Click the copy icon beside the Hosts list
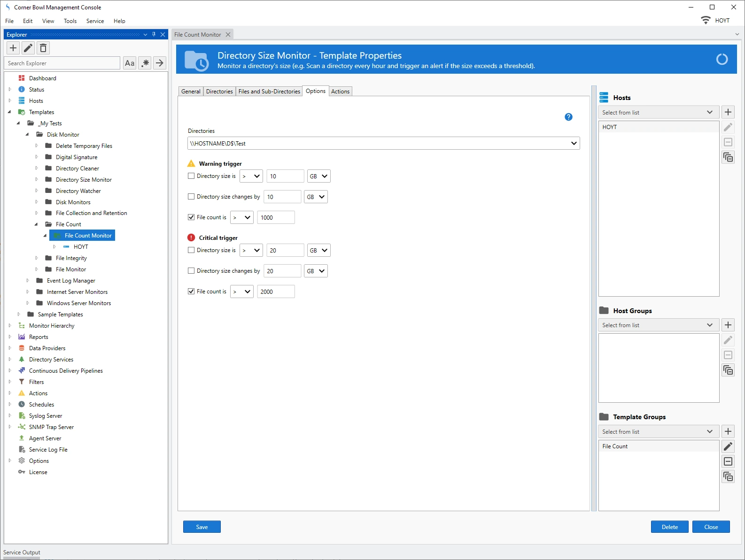 click(728, 157)
